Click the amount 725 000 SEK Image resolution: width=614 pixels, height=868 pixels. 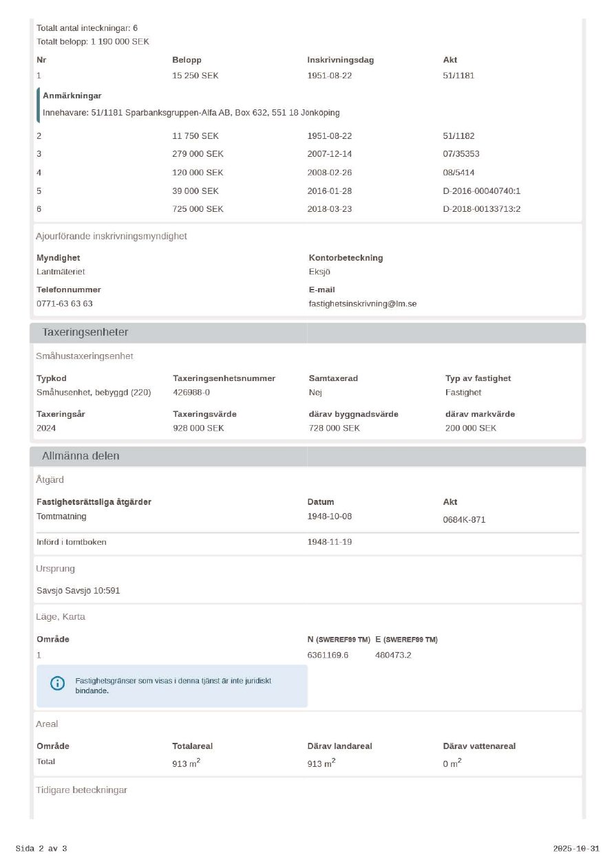pyautogui.click(x=198, y=208)
